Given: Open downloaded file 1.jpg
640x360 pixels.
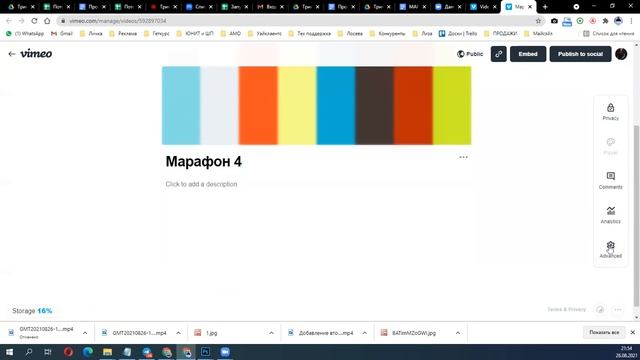Looking at the screenshot, I should [x=206, y=333].
